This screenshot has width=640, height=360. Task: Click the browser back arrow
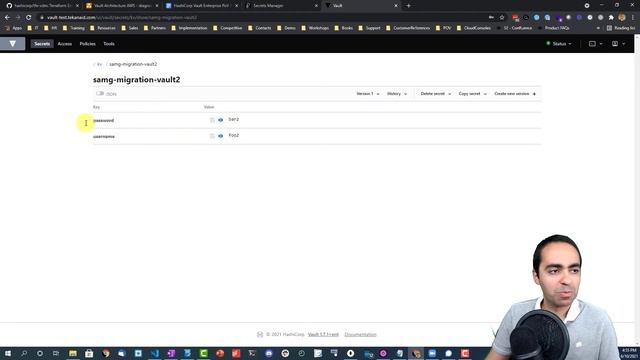pyautogui.click(x=7, y=18)
